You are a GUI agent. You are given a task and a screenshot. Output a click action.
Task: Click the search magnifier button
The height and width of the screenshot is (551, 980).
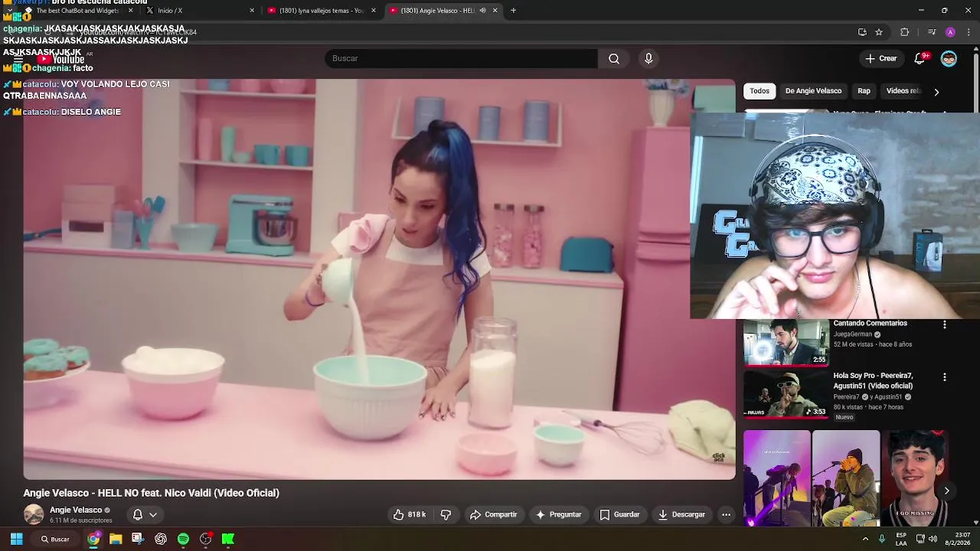tap(614, 59)
